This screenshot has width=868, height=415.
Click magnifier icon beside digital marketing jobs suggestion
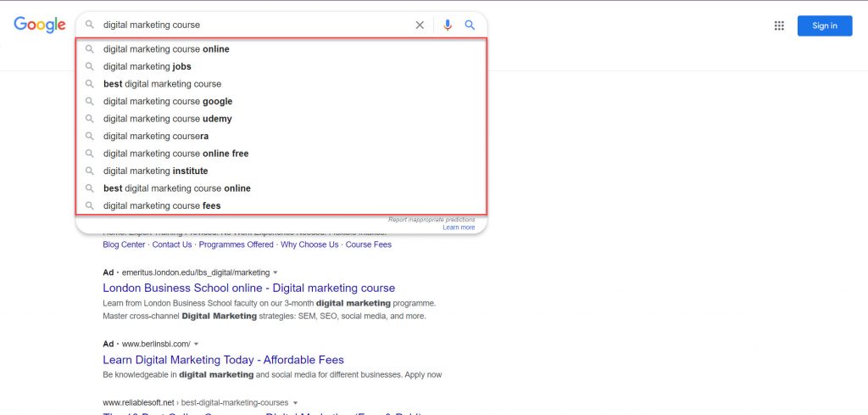90,66
